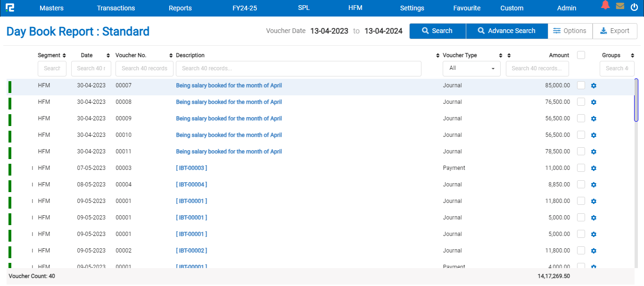644x286 pixels.
Task: Click the notification bell icon
Action: [x=605, y=6]
